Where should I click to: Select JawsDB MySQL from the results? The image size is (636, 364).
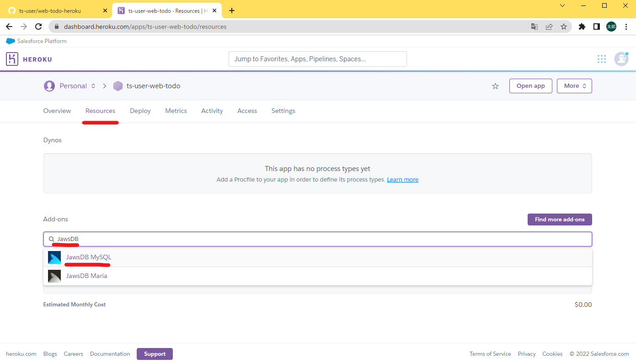point(318,257)
